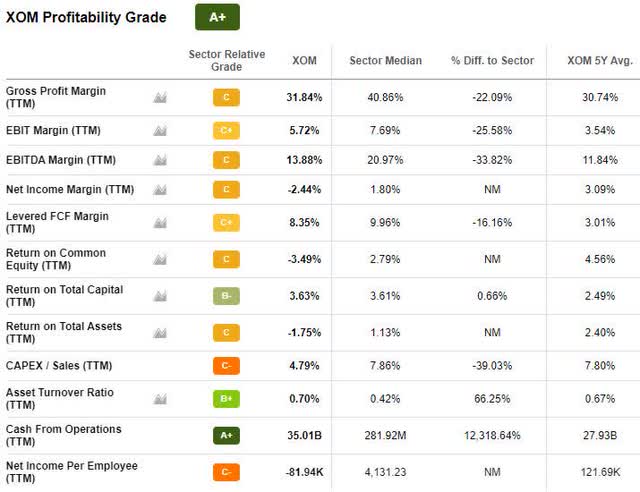640x492 pixels.
Task: Click the Sector Relative Grade column header
Action: click(x=227, y=60)
